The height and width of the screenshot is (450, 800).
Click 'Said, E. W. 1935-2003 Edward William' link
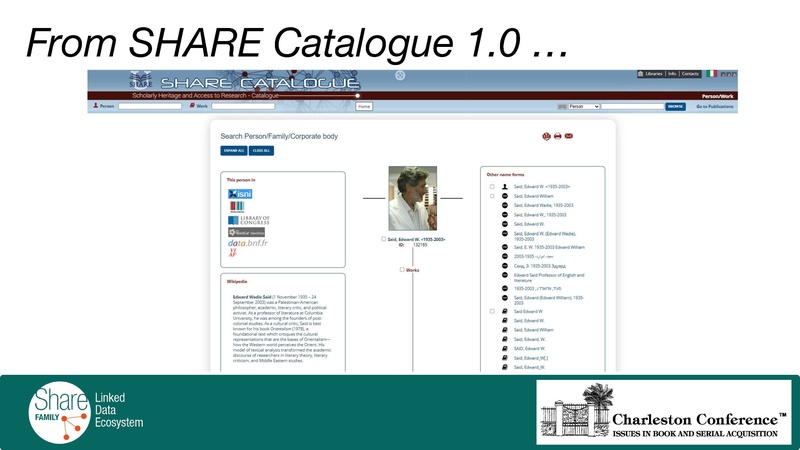click(549, 247)
